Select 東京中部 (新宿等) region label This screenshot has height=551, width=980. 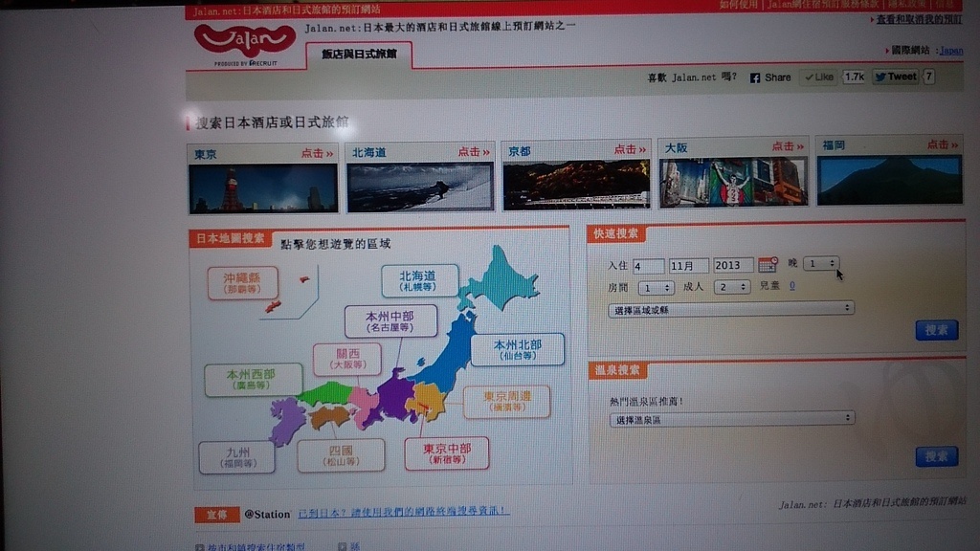click(x=447, y=453)
